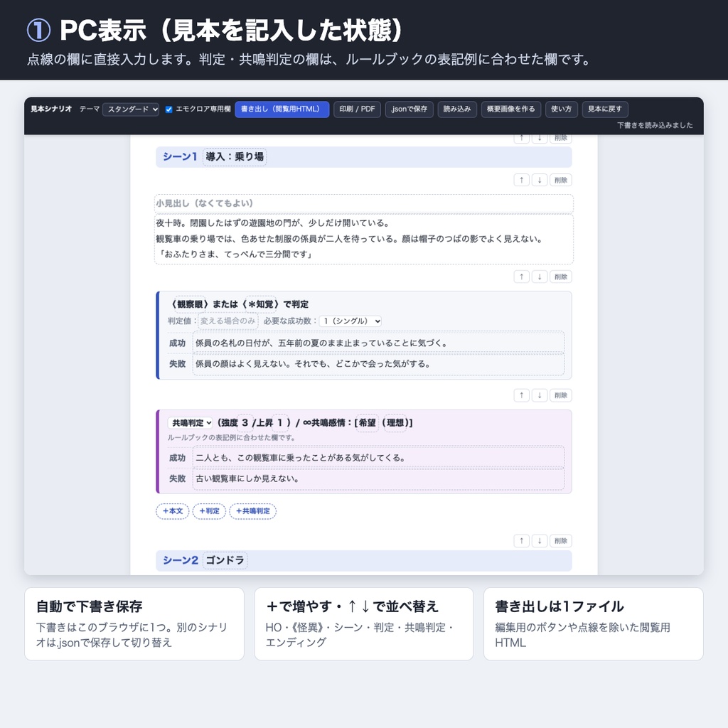Expand the 必要な成功数 1（シングル） dropdown

pyautogui.click(x=350, y=321)
